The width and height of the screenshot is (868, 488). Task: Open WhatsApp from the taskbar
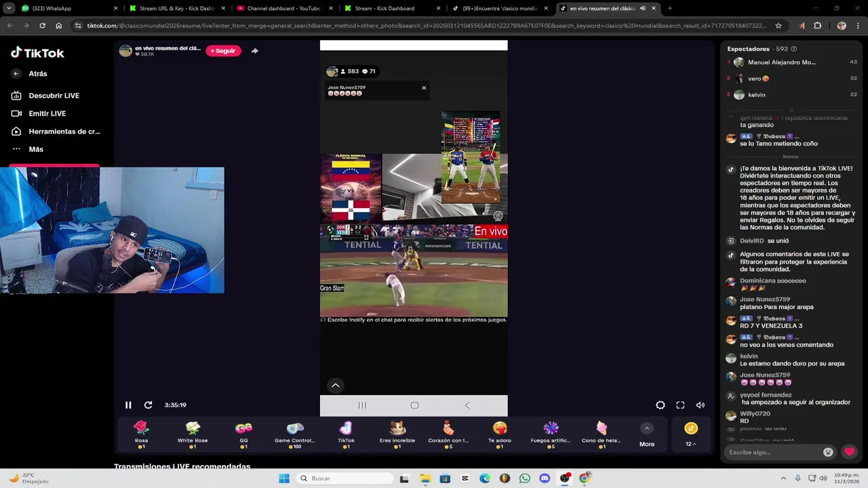[x=525, y=479]
